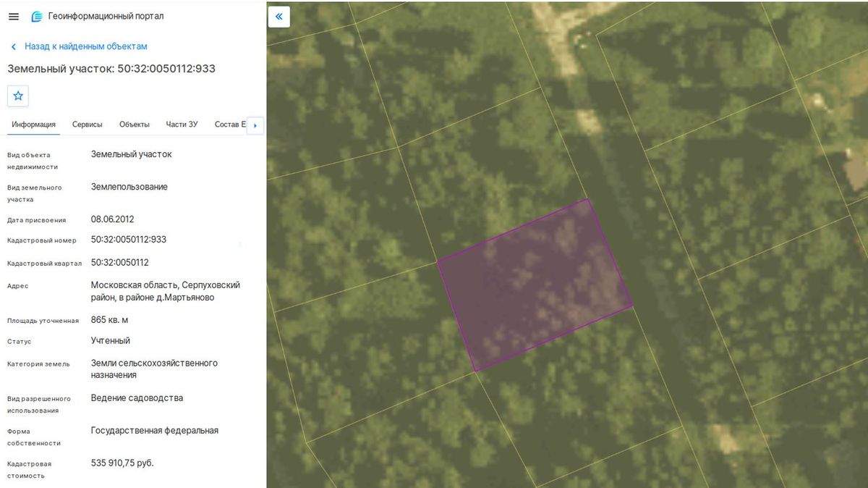868x488 pixels.
Task: Click cadastral quarter value 50:32:0050112
Action: click(120, 262)
